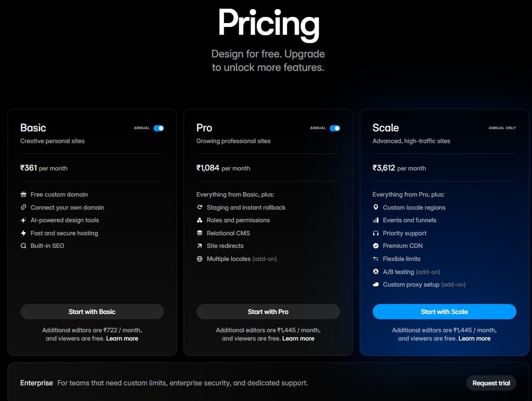This screenshot has width=532, height=401.
Task: Click the Start with Scale button
Action: pyautogui.click(x=444, y=311)
